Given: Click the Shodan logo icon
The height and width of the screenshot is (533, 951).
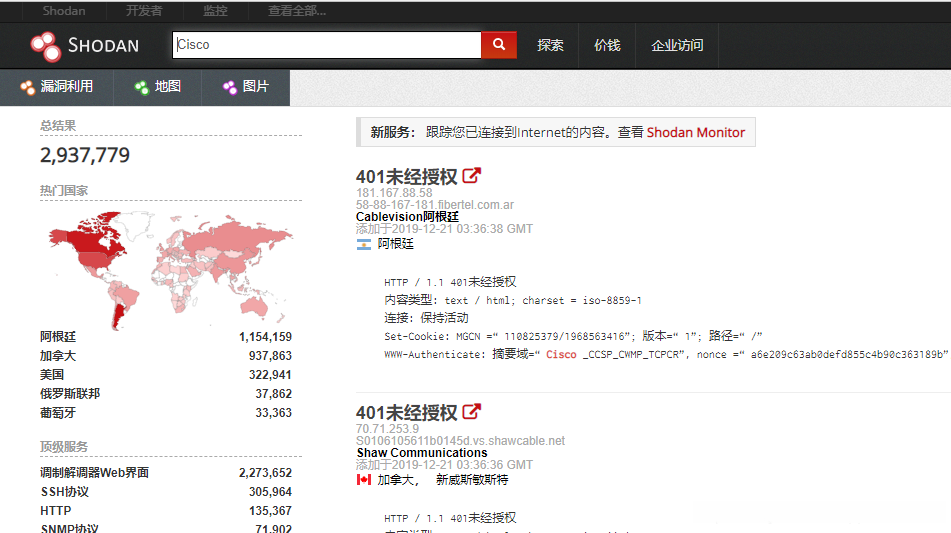Looking at the screenshot, I should (x=46, y=46).
